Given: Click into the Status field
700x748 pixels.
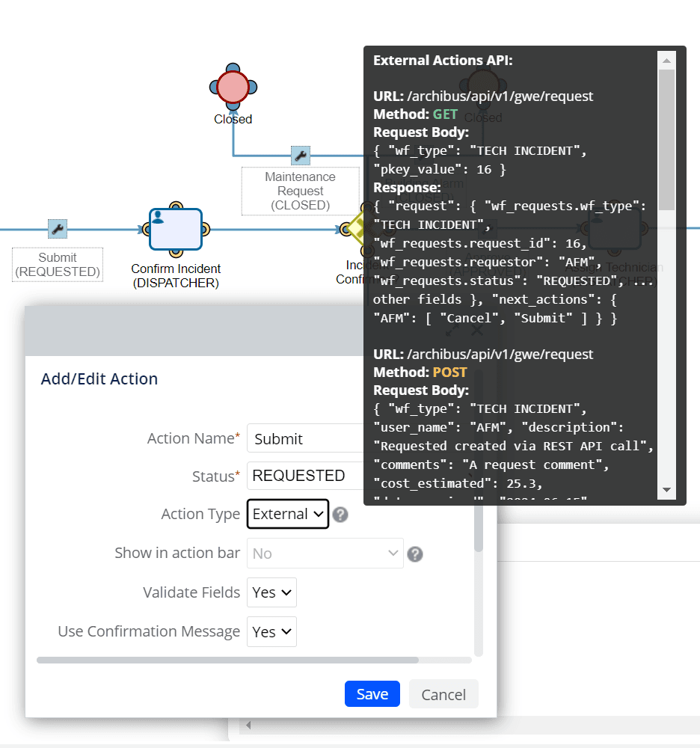Looking at the screenshot, I should pos(307,476).
